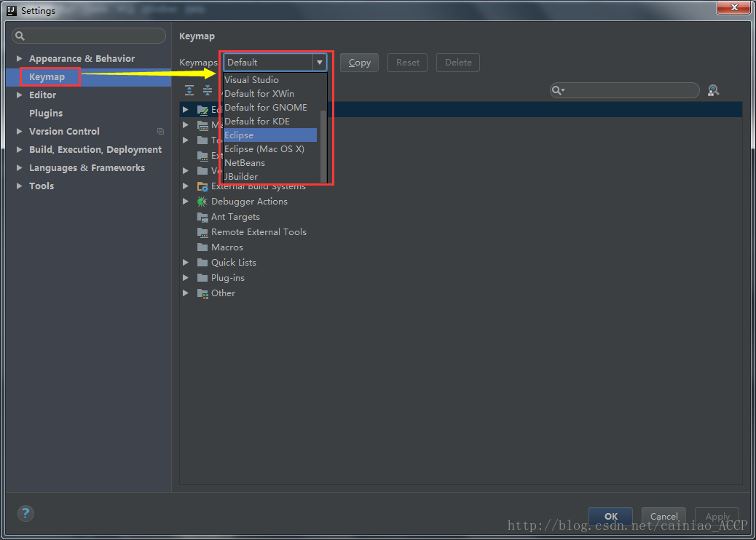Expand the Debugger Actions tree node
Viewport: 756px width, 540px height.
186,202
